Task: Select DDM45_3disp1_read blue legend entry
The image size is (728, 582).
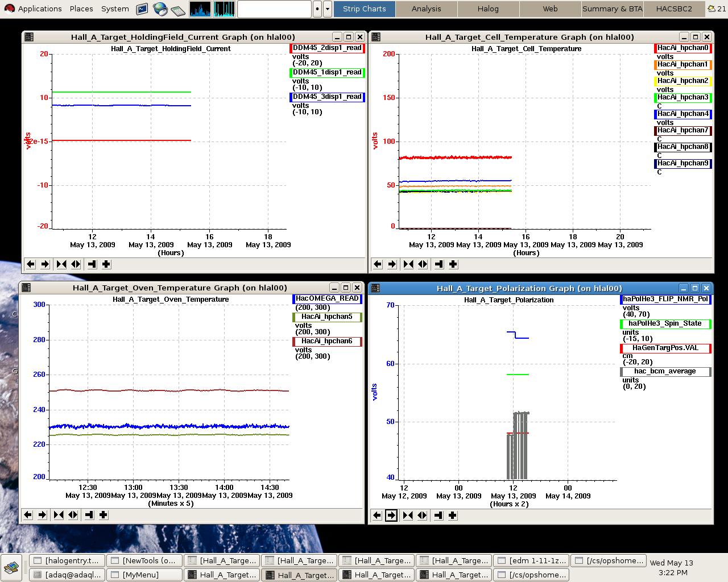Action: click(327, 97)
